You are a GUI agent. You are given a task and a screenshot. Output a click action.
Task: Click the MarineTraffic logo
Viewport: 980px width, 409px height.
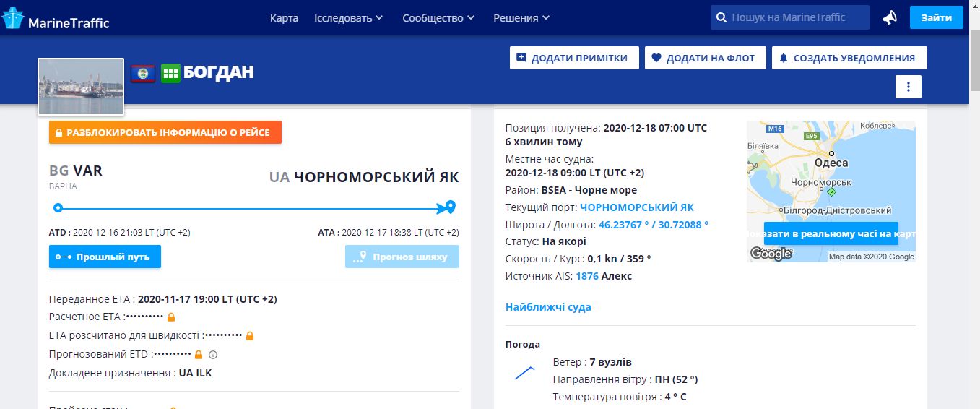tap(56, 20)
